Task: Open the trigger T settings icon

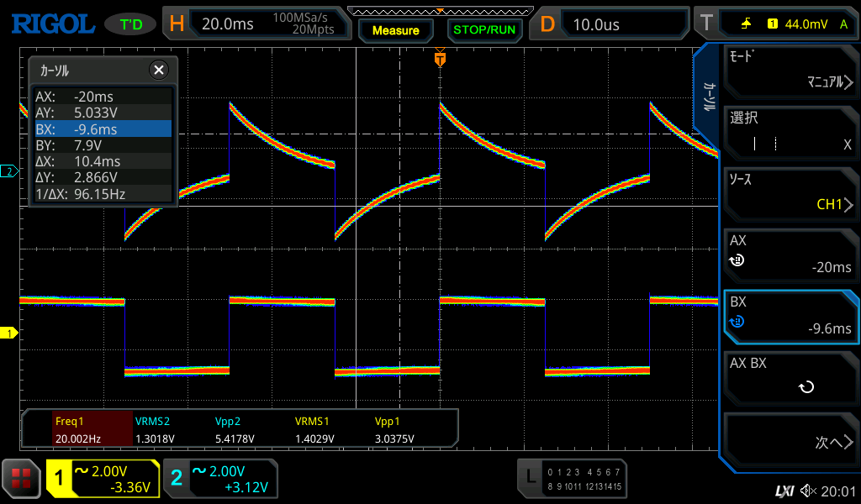Action: coord(705,24)
